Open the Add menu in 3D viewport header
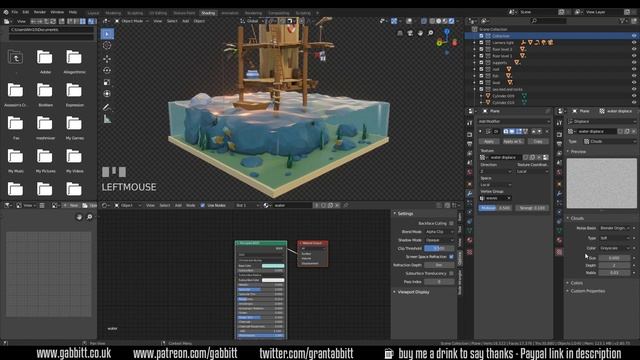Viewport: 640px width, 360px height. 185,21
